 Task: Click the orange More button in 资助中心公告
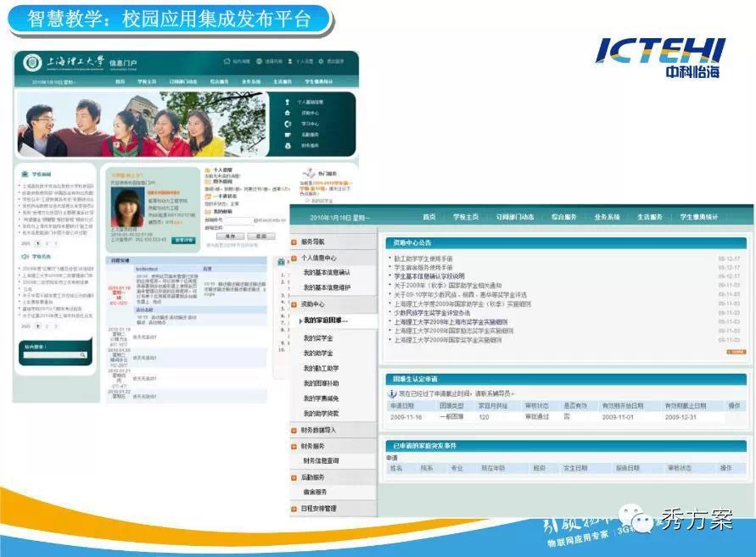tap(735, 351)
